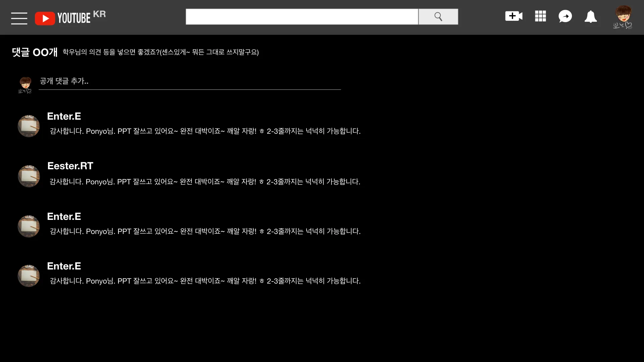This screenshot has height=362, width=644.
Task: Open the share messages bubble icon
Action: pos(565,16)
